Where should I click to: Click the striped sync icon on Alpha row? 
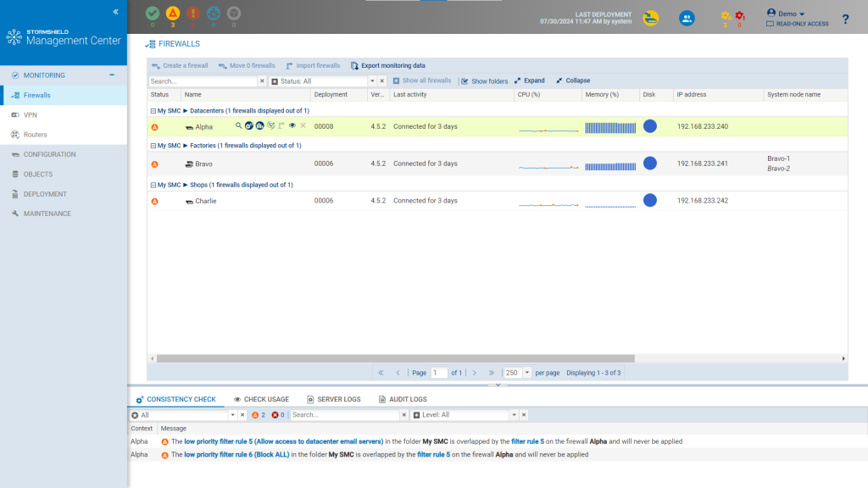[x=270, y=125]
